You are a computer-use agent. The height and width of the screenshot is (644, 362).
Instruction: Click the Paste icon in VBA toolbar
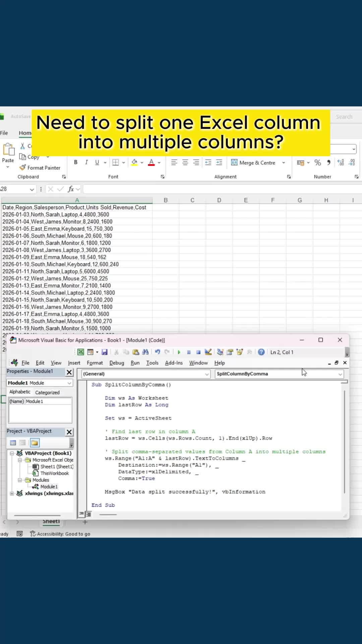point(136,352)
